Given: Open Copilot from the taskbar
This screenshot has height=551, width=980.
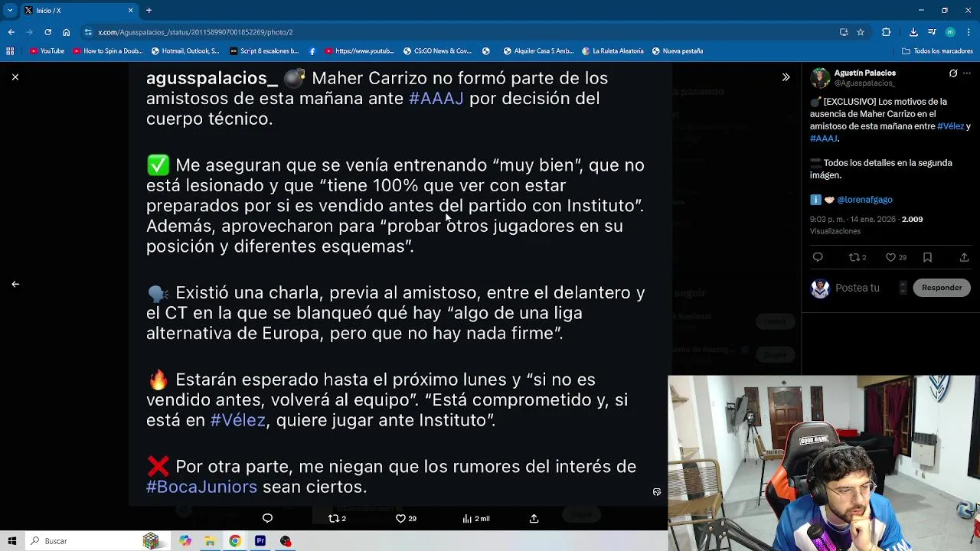Looking at the screenshot, I should (185, 541).
